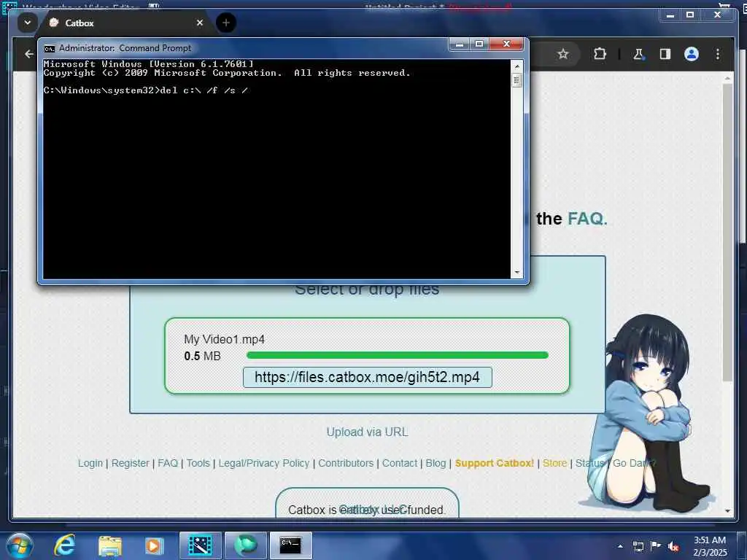Click the My Video1.mp4 file name
The width and height of the screenshot is (747, 560).
pos(224,339)
